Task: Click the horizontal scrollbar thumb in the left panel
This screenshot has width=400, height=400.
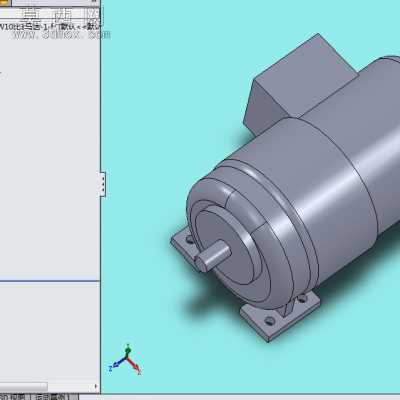Action: [23, 387]
